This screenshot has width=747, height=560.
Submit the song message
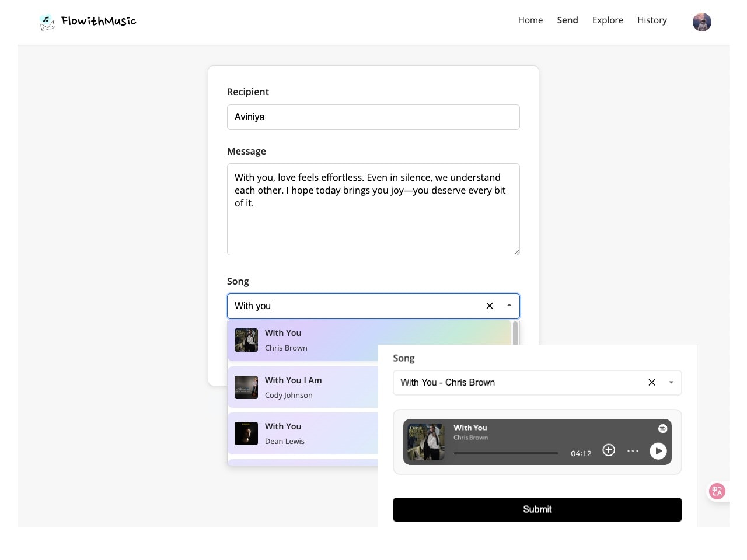[537, 509]
